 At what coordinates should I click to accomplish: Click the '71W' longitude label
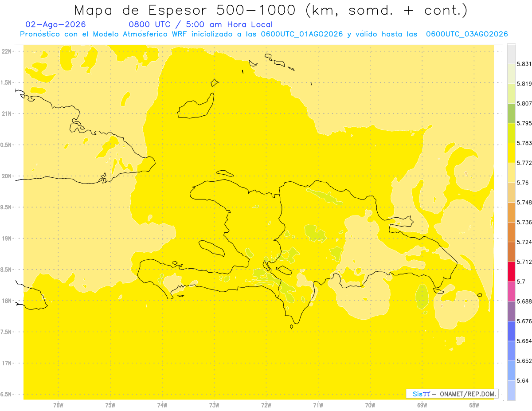tap(318, 405)
